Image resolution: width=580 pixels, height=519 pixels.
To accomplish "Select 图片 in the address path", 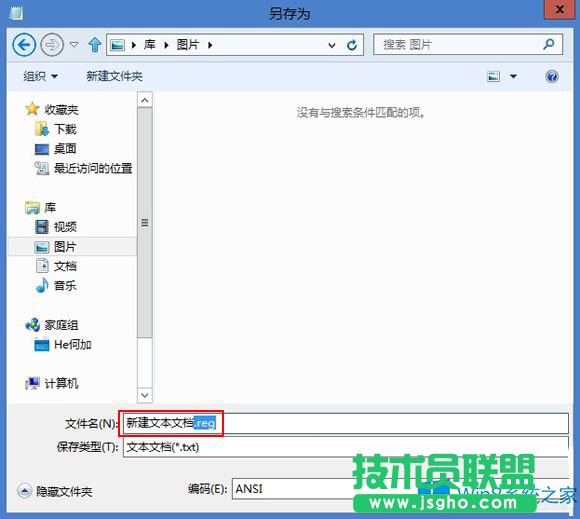I will pos(188,45).
